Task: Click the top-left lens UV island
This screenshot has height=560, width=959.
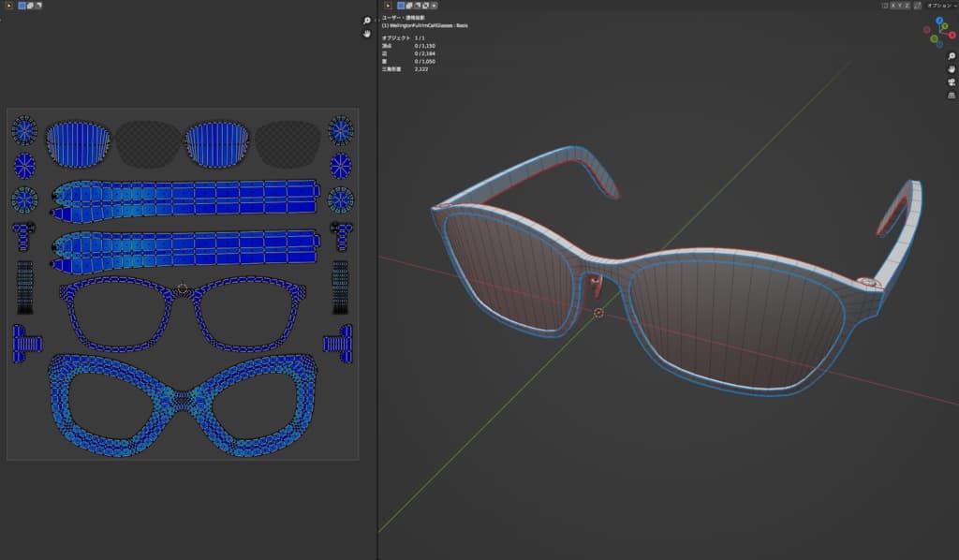Action: click(x=78, y=143)
